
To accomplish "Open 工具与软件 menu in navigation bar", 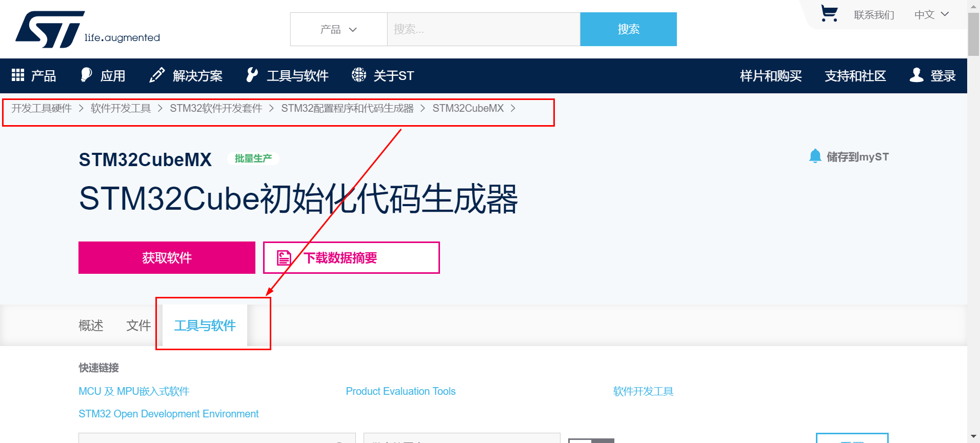I will (297, 76).
